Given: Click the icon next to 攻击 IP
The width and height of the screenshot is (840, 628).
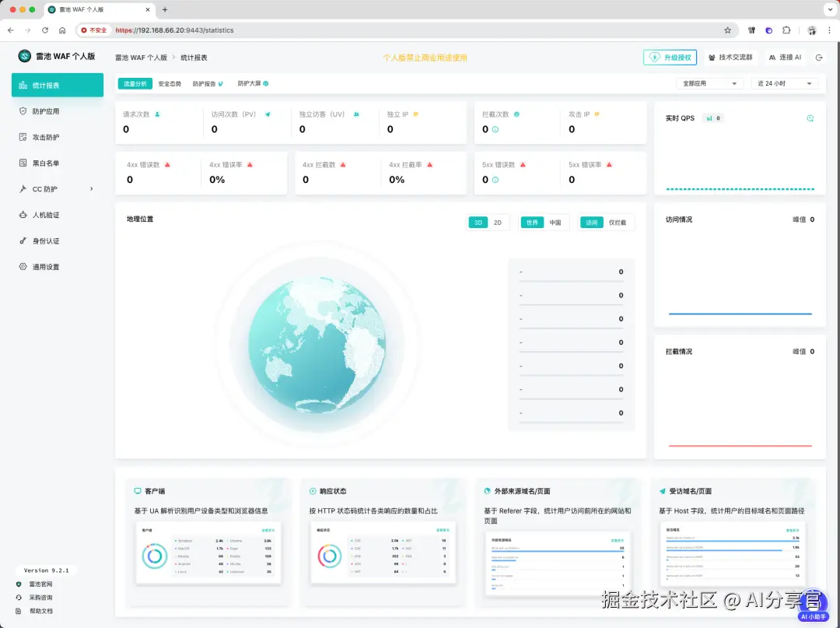Looking at the screenshot, I should (x=597, y=114).
